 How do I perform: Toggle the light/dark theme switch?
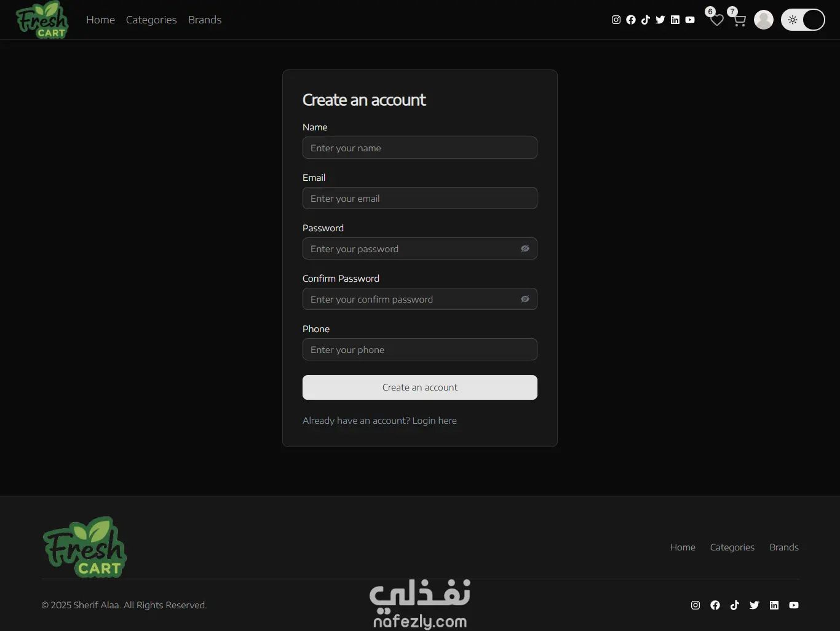[x=803, y=20]
